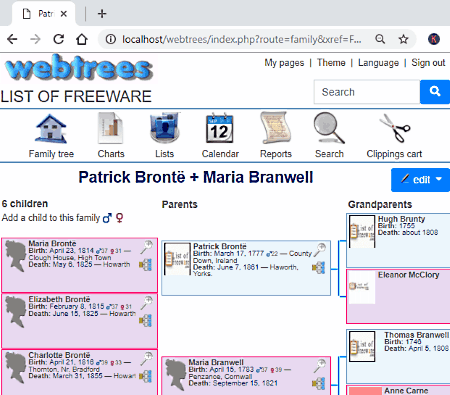Open Maria Brontë's individual page link
This screenshot has width=450, height=395.
coord(52,243)
